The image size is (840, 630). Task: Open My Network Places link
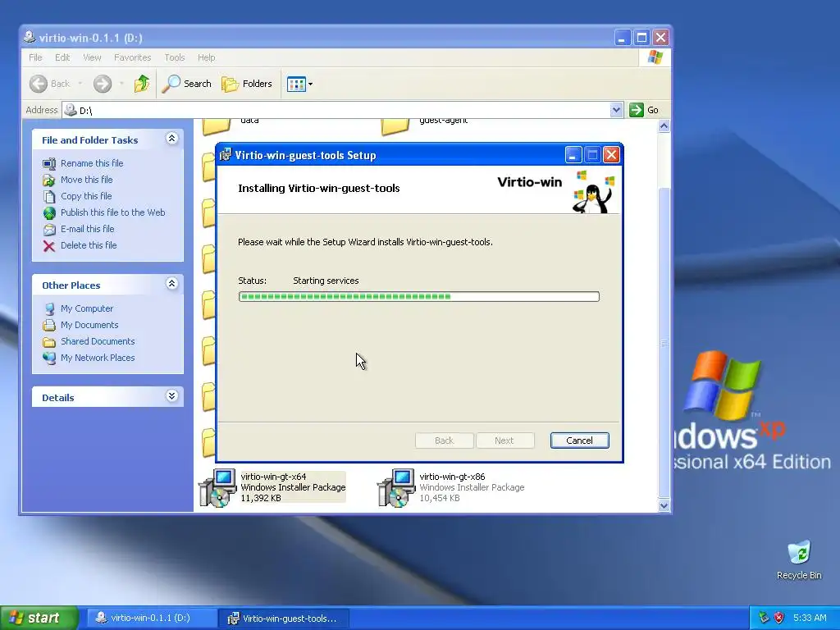(98, 358)
